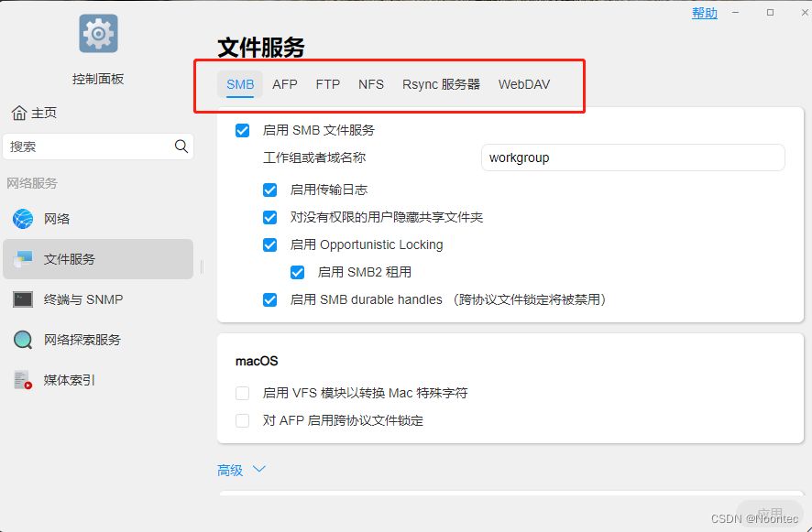Enable 启用 VFS 模块以转换 Mac 特殊字符
Image resolution: width=812 pixels, height=532 pixels.
[x=242, y=391]
